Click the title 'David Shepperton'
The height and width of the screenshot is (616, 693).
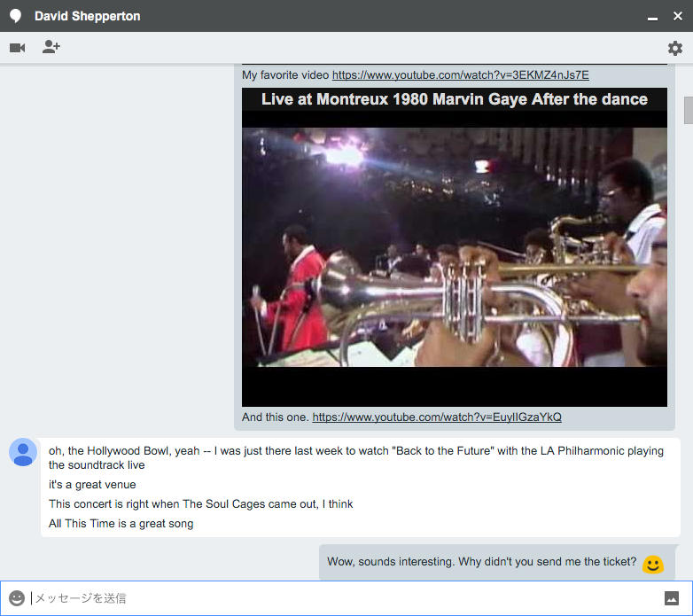(x=88, y=16)
